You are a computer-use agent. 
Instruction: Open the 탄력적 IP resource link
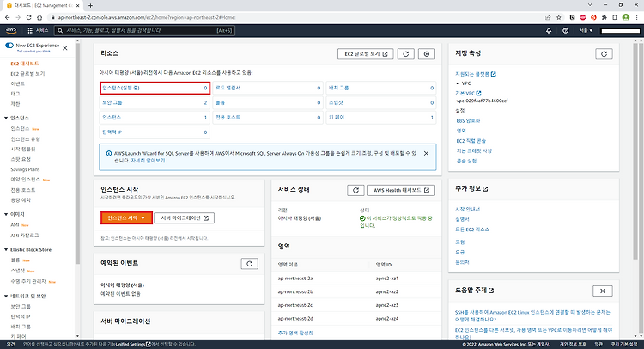112,132
